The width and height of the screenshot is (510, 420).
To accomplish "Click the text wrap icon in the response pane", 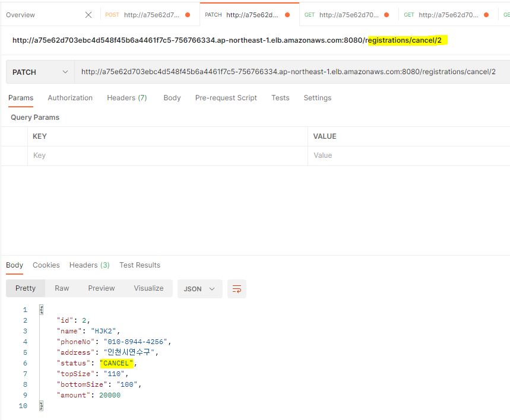I will (237, 288).
